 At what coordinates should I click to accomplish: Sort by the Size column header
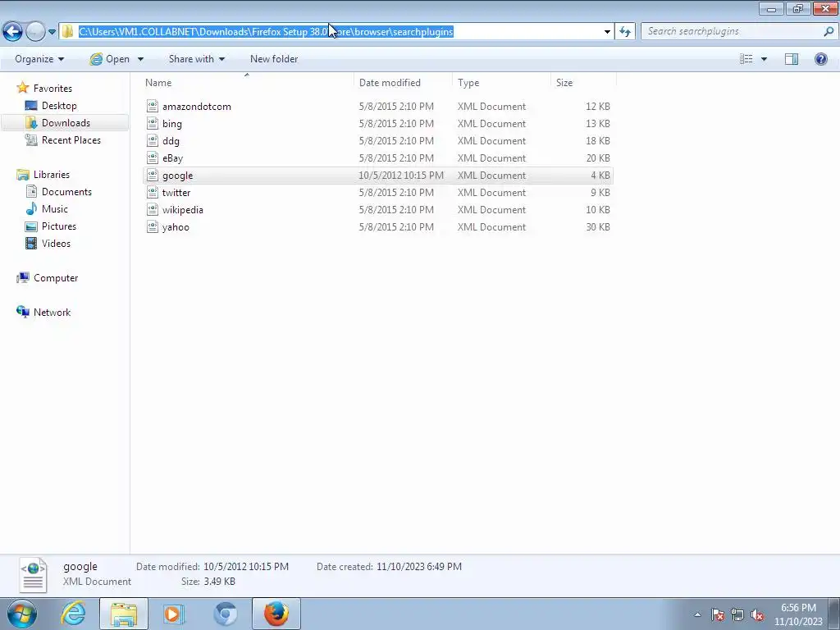click(583, 83)
